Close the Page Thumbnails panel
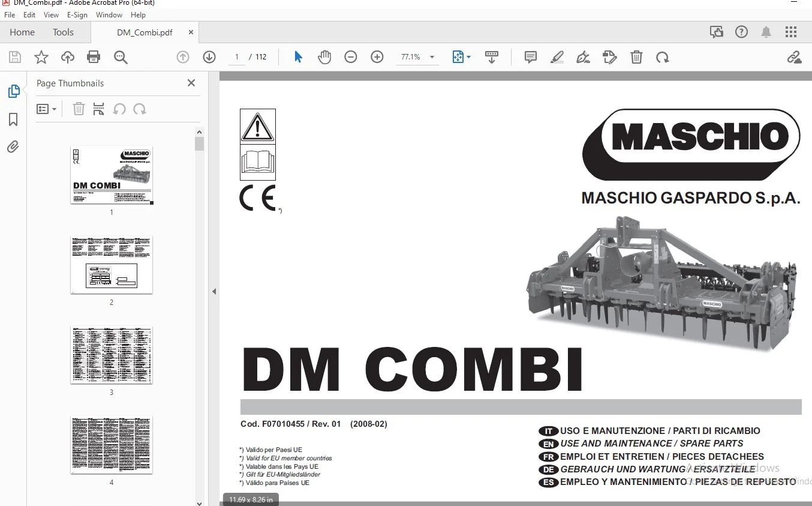 [191, 83]
